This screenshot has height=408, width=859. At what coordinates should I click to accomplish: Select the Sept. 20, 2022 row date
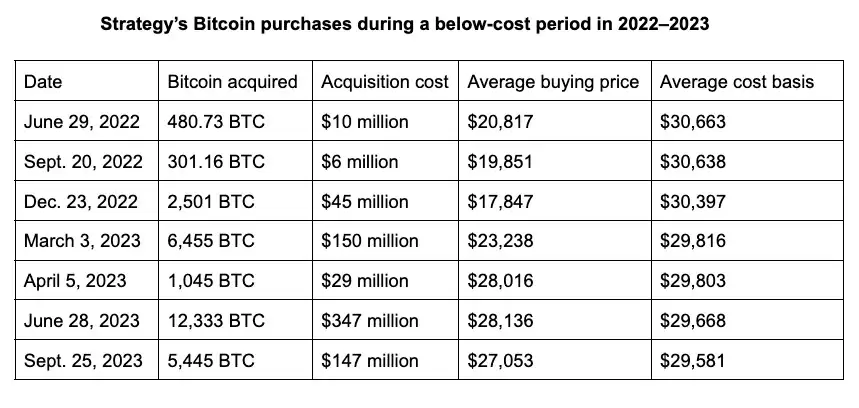82,161
